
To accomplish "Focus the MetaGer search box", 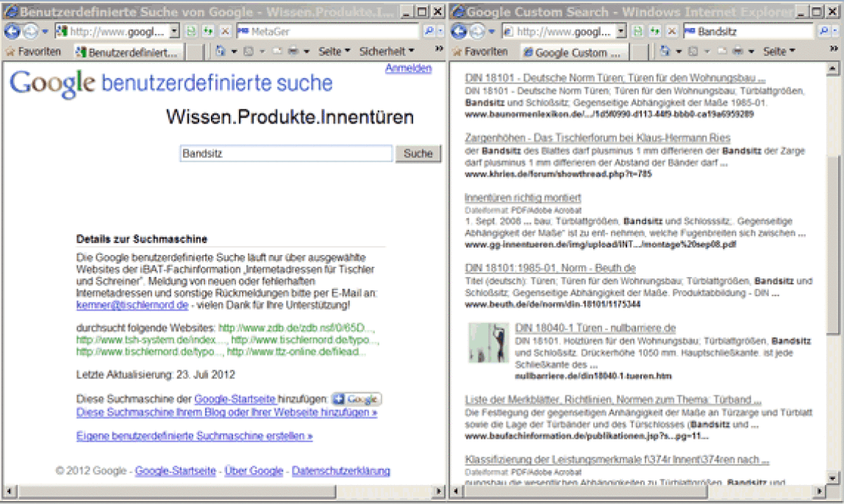I will [x=326, y=32].
